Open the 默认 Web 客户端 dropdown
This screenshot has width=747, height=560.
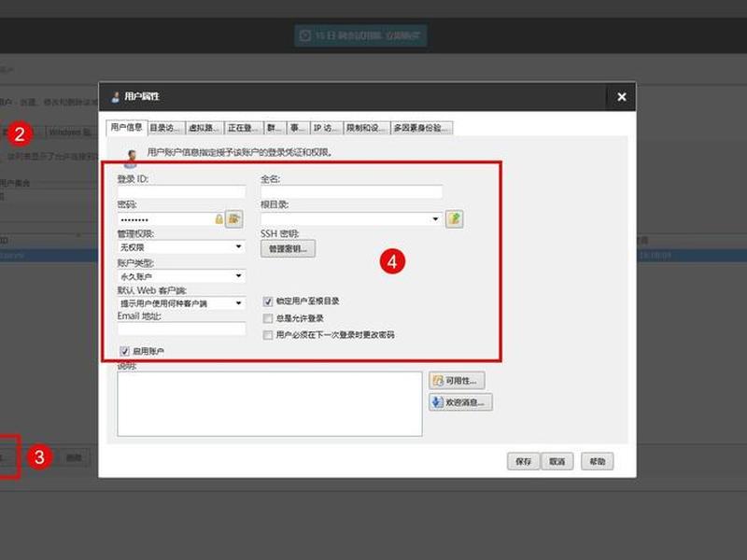pyautogui.click(x=181, y=303)
